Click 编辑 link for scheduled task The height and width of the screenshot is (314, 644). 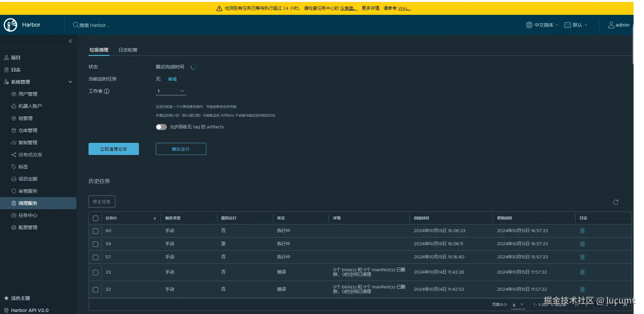point(172,79)
